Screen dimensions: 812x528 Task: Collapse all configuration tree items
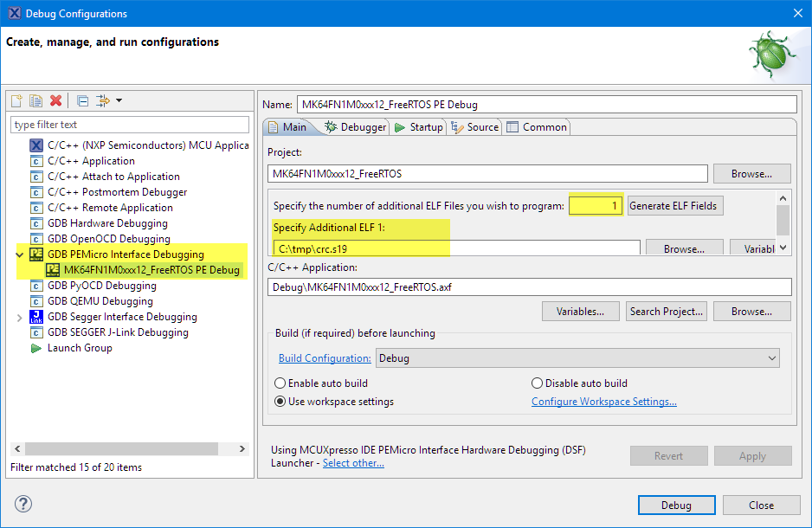point(82,100)
